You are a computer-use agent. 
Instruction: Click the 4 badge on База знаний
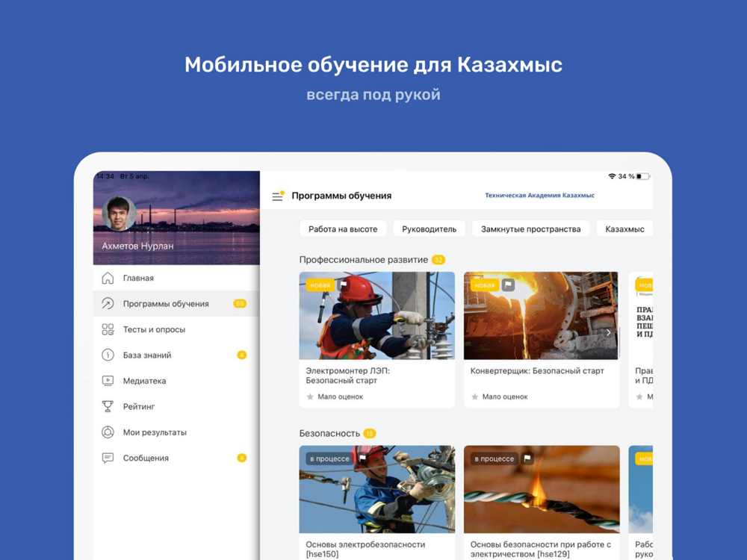[241, 355]
